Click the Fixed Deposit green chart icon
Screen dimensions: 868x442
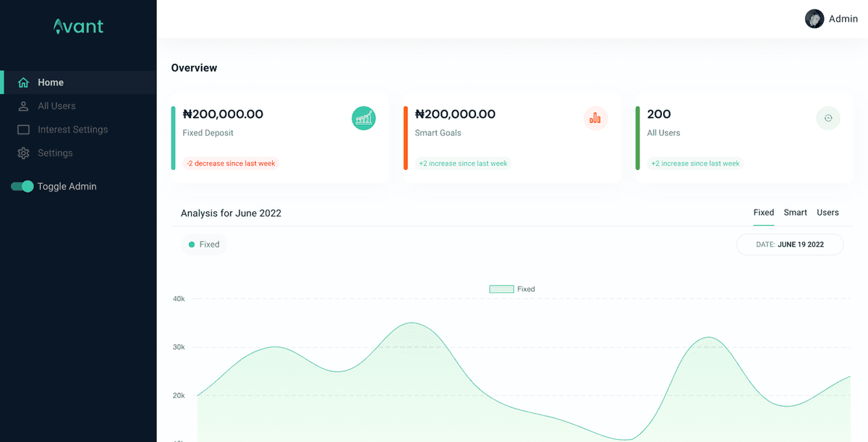pyautogui.click(x=364, y=118)
